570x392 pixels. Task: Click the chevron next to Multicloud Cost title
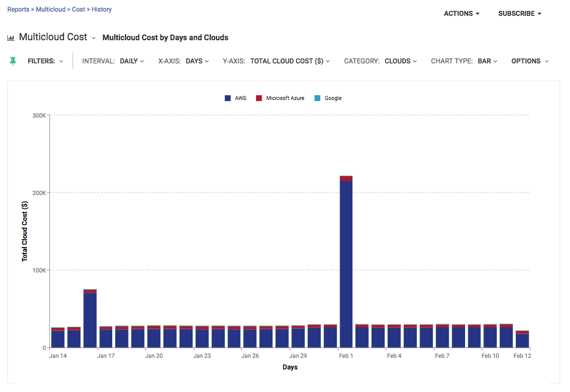point(94,38)
